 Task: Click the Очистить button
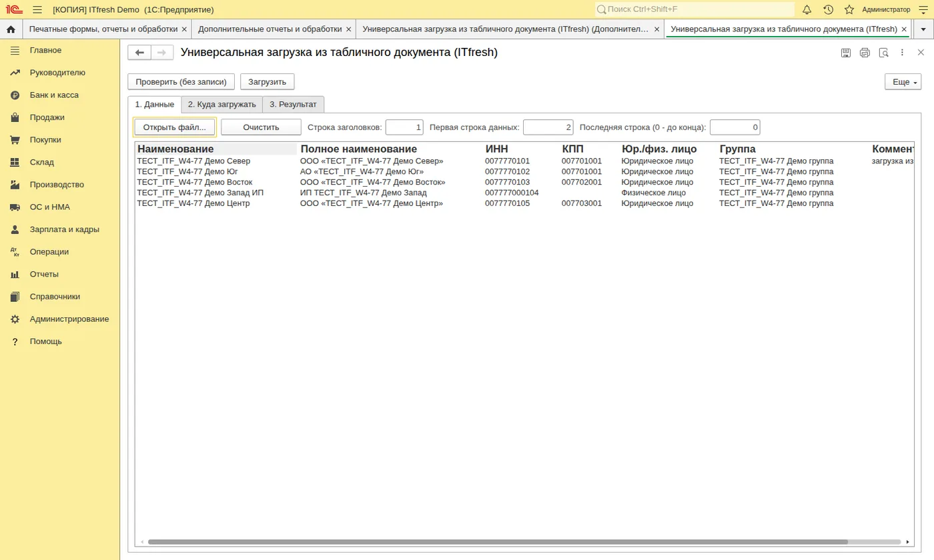(261, 127)
